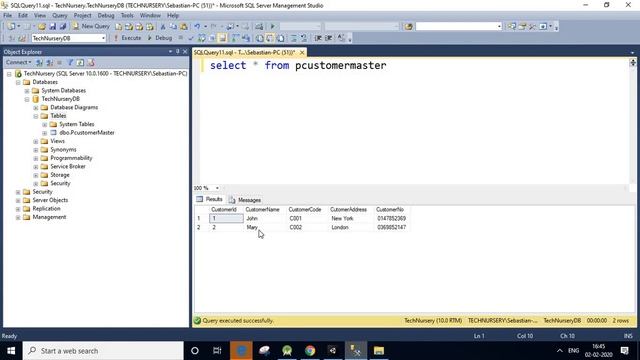Open the TechNurseryDB database dropdown
The width and height of the screenshot is (640, 360).
point(103,38)
